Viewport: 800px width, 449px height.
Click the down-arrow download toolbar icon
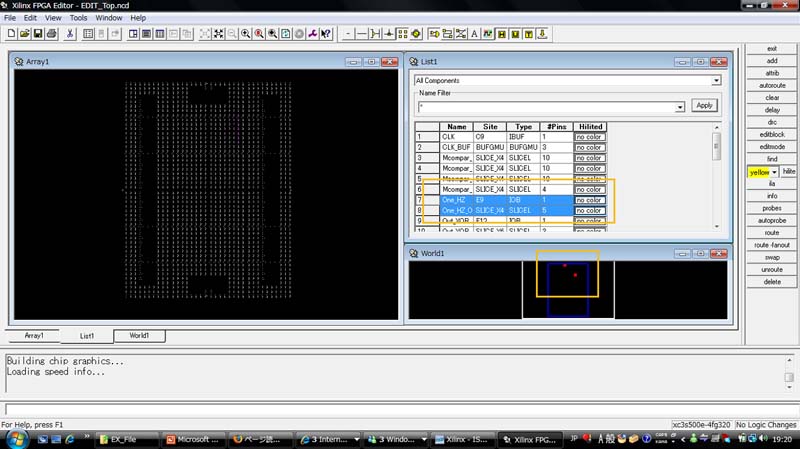coord(542,34)
